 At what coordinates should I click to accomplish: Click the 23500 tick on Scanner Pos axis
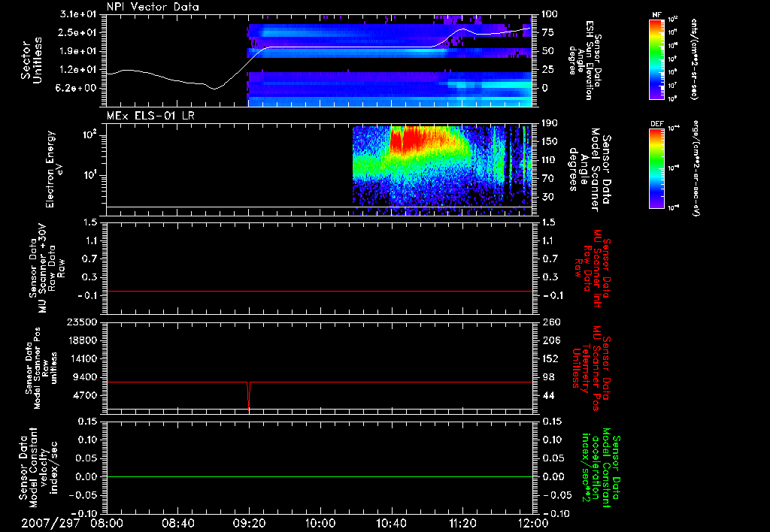pos(81,322)
